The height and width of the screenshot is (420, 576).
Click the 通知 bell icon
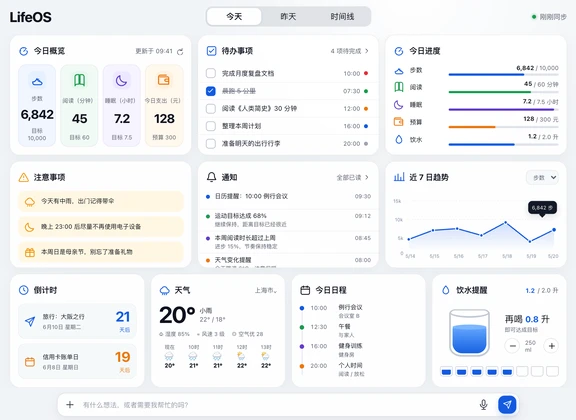point(212,177)
